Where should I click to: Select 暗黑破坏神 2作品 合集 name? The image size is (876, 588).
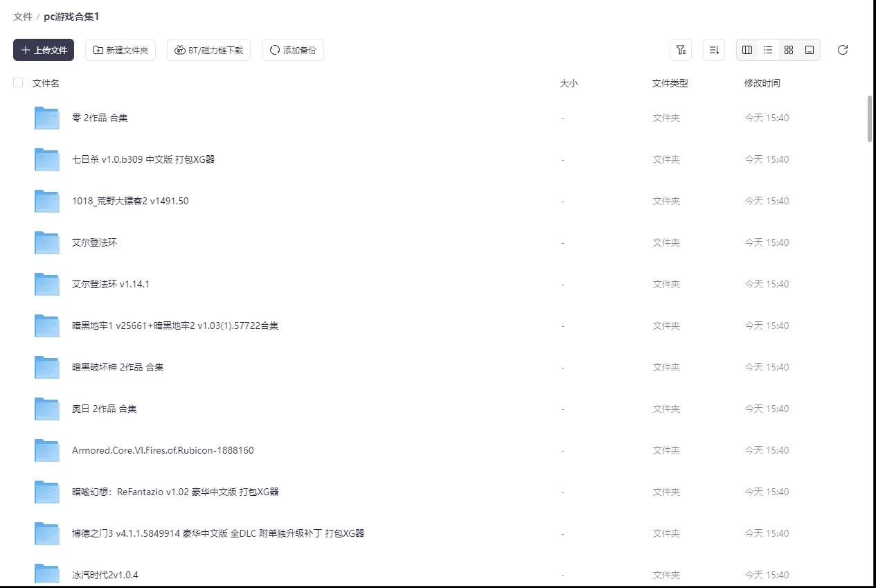click(x=118, y=367)
